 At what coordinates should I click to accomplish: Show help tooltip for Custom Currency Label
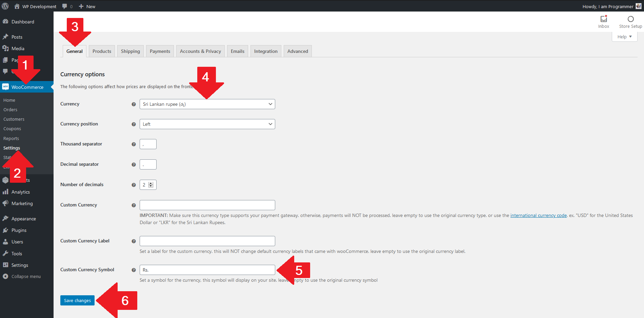tap(134, 241)
